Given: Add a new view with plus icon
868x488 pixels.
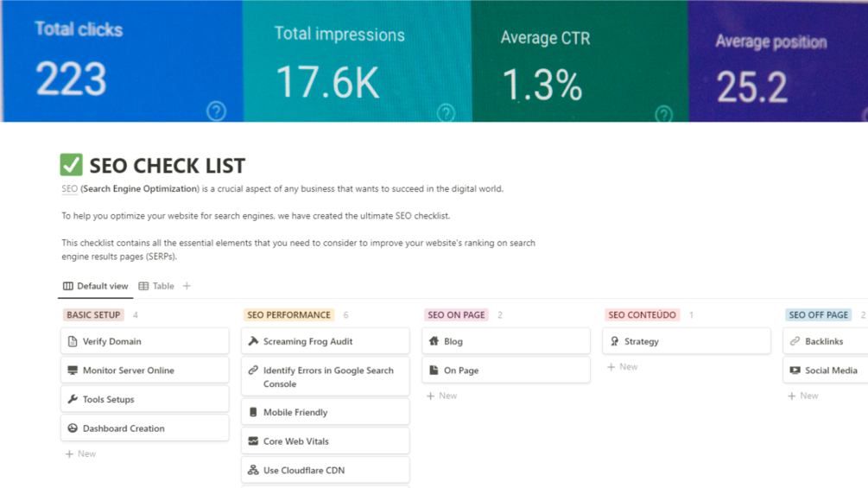Looking at the screenshot, I should point(187,286).
